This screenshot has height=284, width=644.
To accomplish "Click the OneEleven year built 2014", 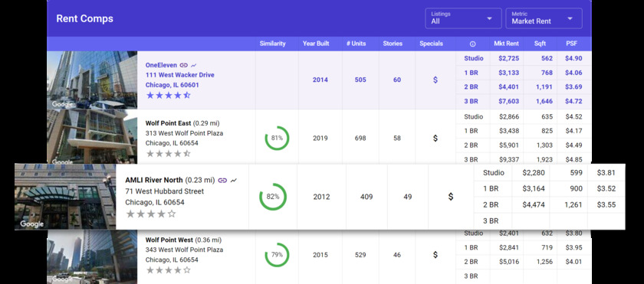I will tap(320, 80).
